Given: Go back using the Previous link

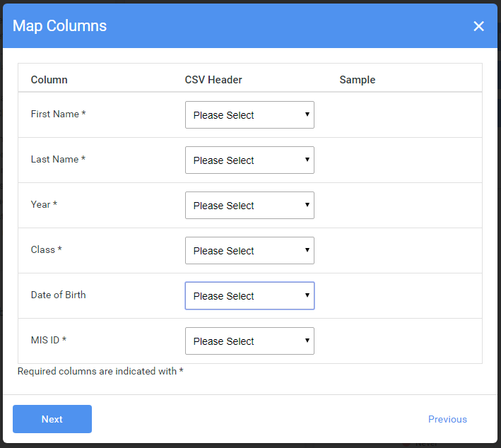Looking at the screenshot, I should (x=447, y=419).
